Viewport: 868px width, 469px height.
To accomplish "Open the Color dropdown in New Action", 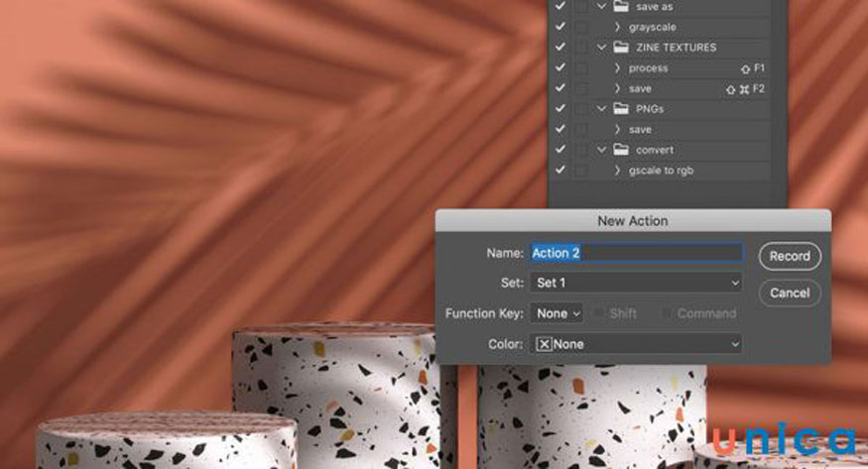I will click(636, 344).
